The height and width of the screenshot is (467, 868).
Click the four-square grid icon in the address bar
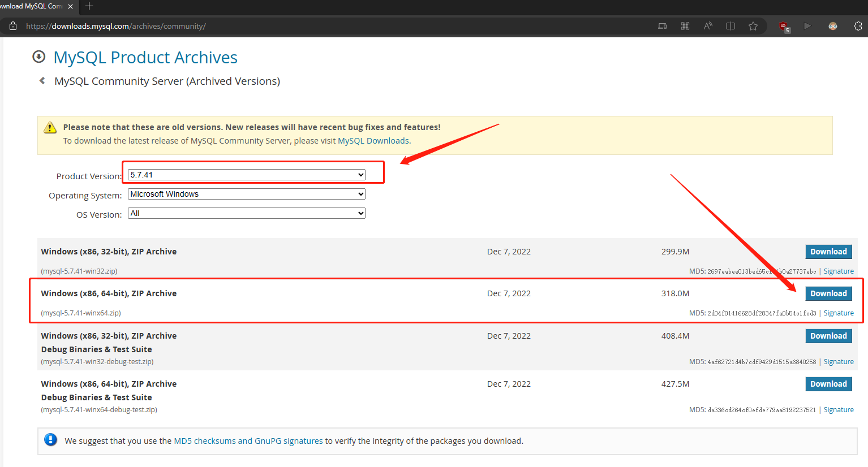pos(685,26)
